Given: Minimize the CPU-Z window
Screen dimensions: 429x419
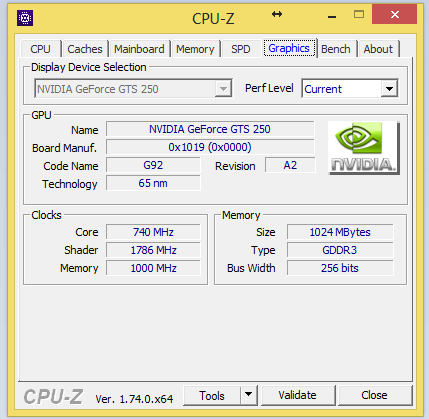Looking at the screenshot, I should (332, 16).
